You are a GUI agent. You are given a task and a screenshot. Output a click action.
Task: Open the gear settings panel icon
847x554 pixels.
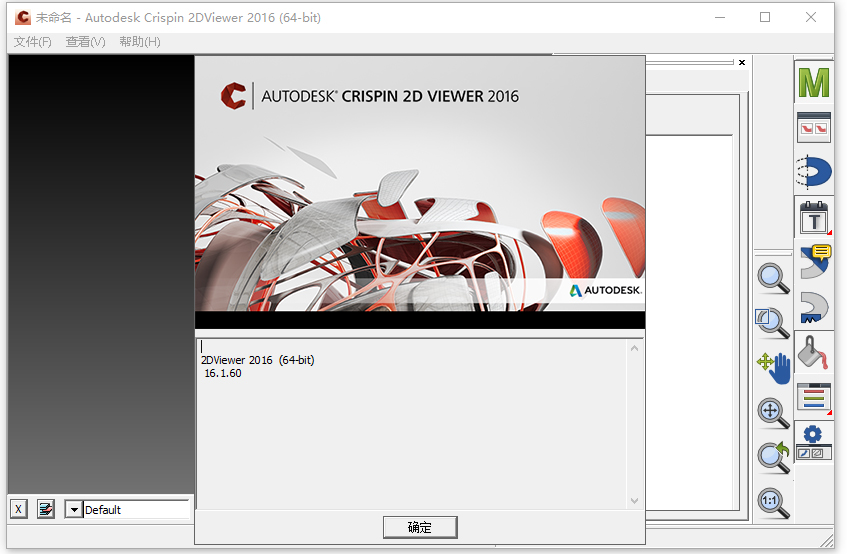coord(813,443)
